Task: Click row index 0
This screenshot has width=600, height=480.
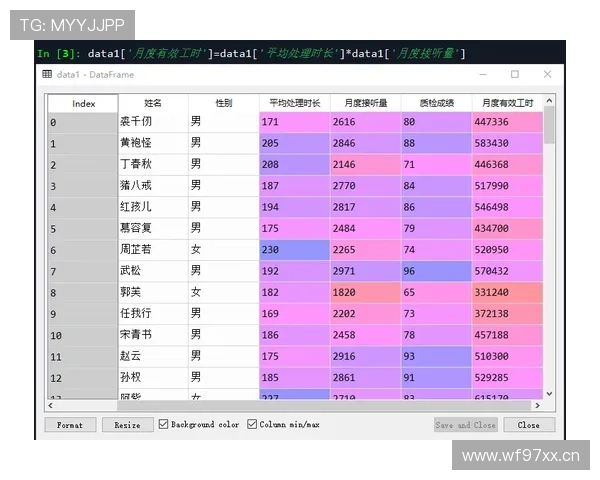Action: click(83, 122)
